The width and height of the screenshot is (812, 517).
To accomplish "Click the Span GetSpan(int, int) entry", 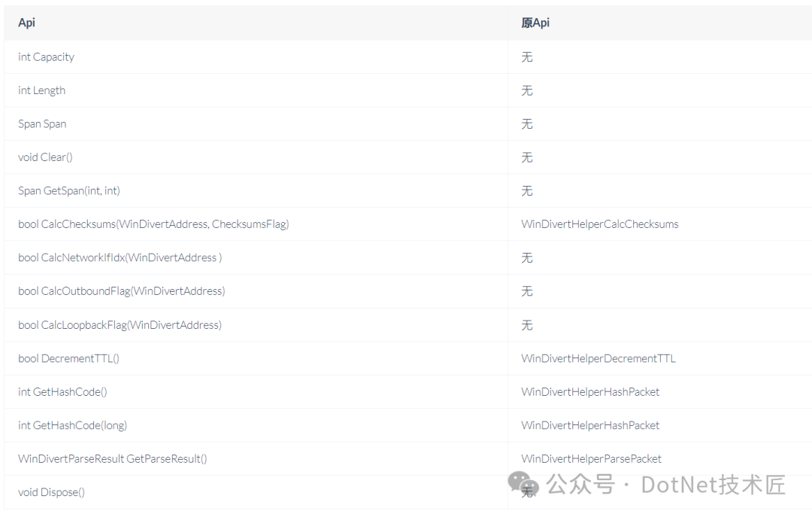I will click(69, 191).
